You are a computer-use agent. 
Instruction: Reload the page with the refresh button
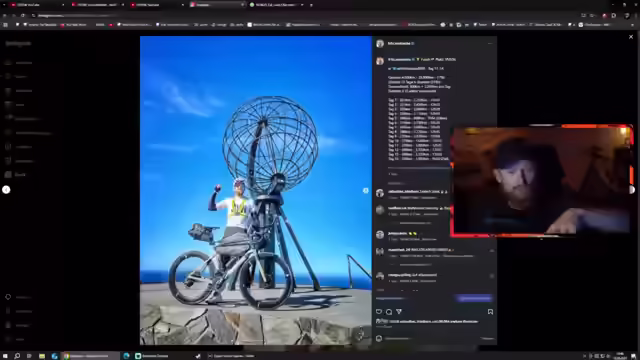tap(22, 16)
